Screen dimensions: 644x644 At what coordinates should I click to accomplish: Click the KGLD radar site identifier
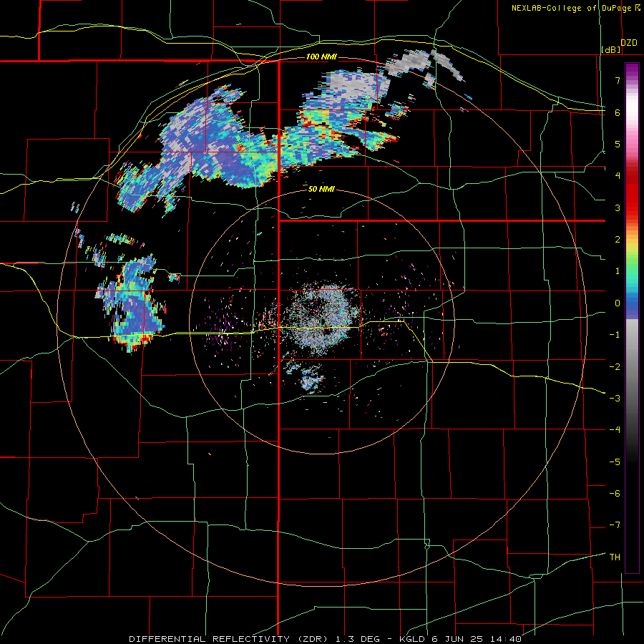pyautogui.click(x=412, y=639)
